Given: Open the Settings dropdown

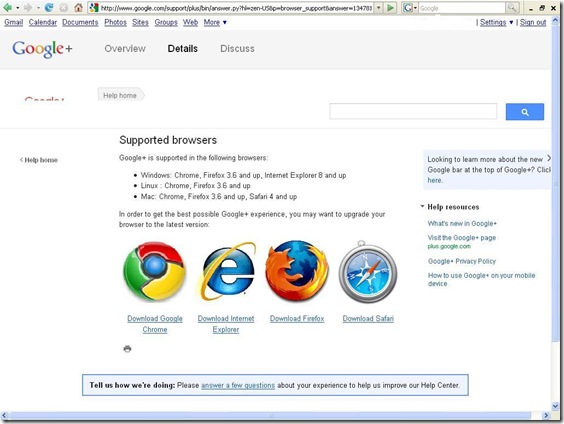Looking at the screenshot, I should coord(496,22).
